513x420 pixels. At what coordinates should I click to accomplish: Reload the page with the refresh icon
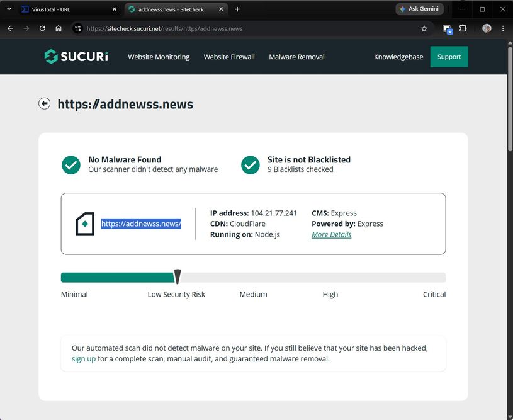42,28
